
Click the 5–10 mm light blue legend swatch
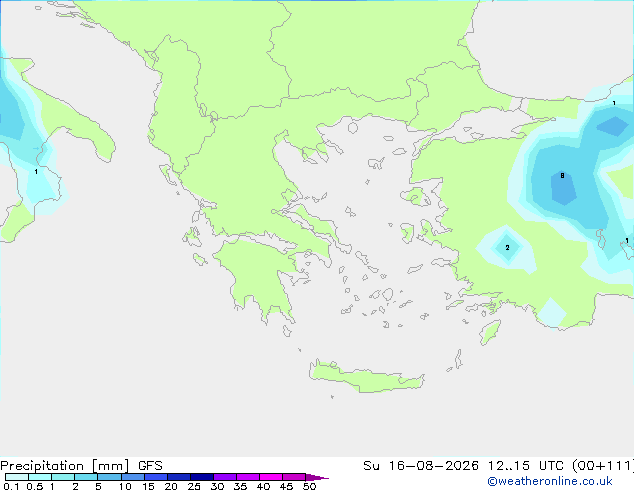tap(109, 477)
